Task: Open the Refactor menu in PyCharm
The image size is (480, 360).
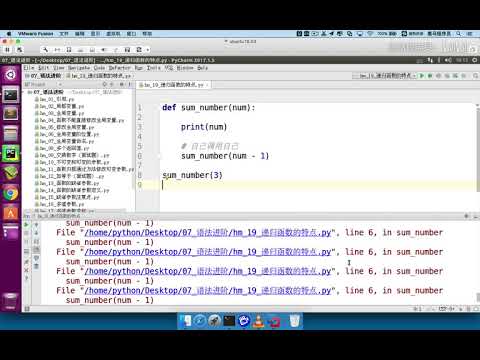Action: (120, 68)
